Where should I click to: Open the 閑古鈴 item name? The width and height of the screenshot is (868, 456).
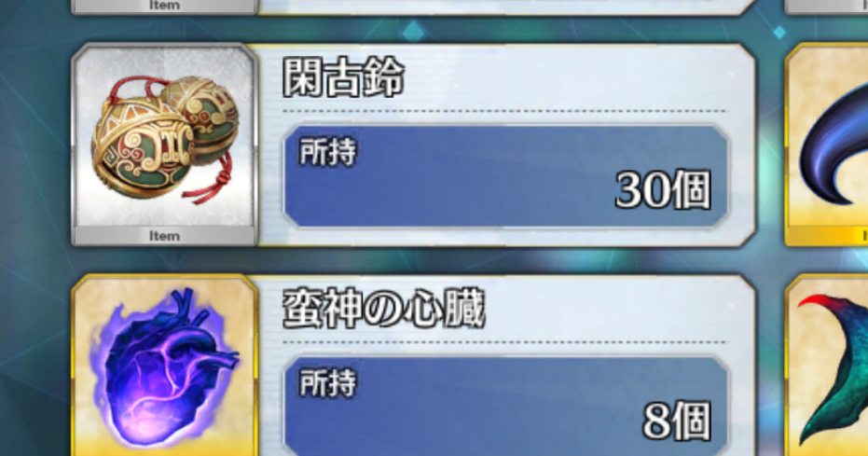pos(343,78)
